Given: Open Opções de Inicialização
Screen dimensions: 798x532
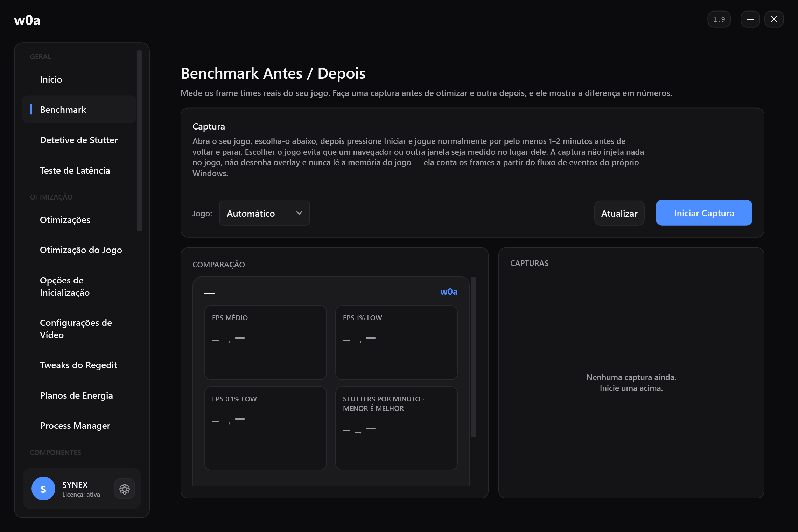Looking at the screenshot, I should (x=79, y=286).
